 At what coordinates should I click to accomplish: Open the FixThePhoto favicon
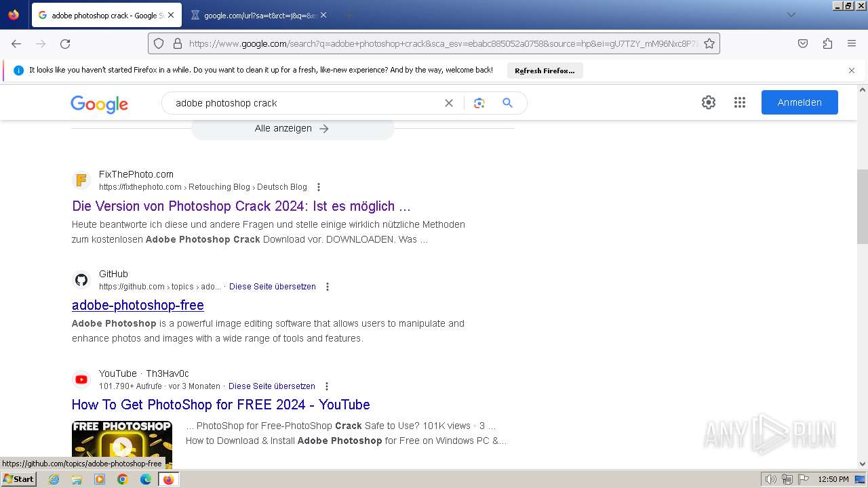81,180
